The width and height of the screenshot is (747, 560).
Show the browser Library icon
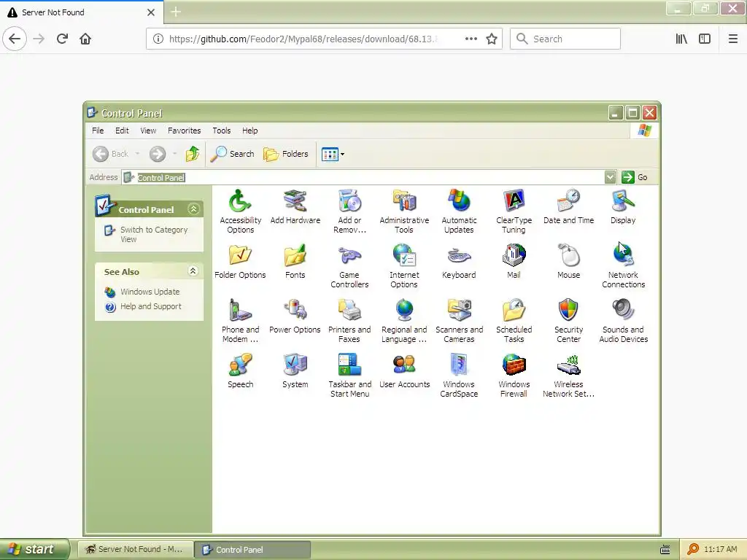pos(681,39)
